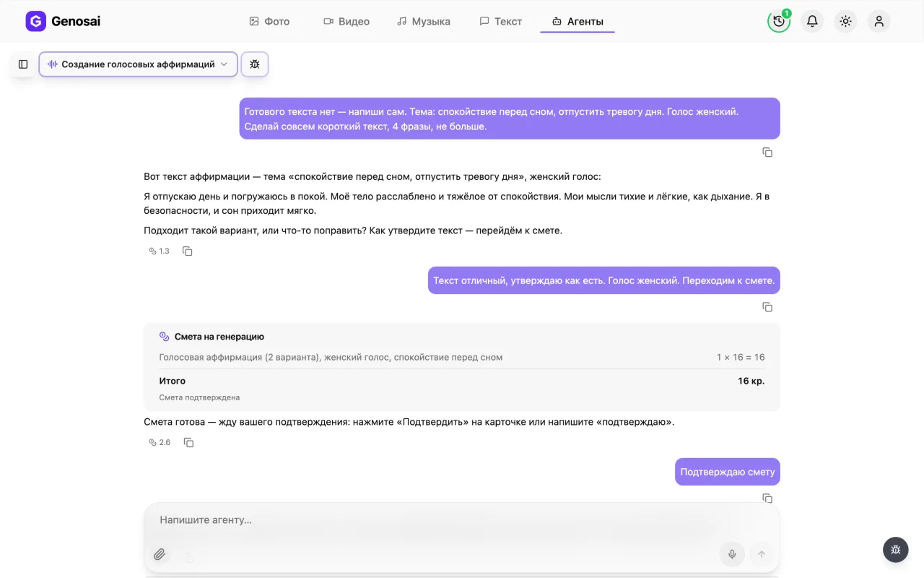Select the Текст tab
924x578 pixels.
coord(500,22)
